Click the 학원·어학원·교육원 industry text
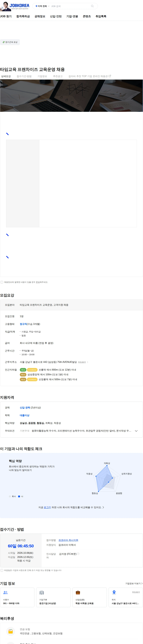This screenshot has height=644, width=143. pos(85,603)
